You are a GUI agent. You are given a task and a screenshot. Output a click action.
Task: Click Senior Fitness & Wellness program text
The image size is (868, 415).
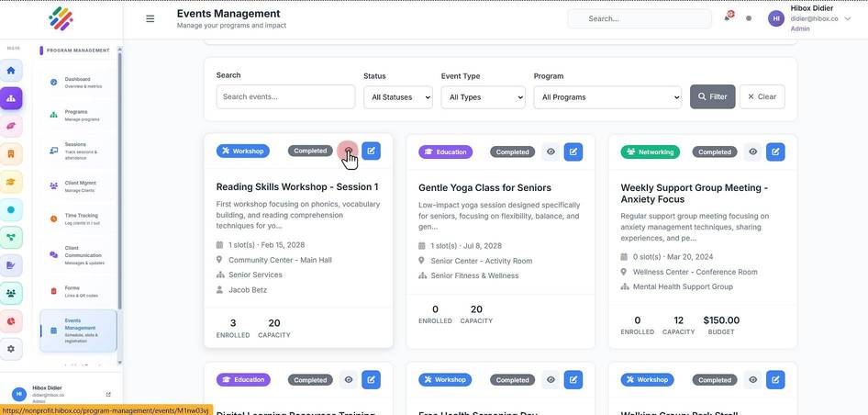coord(475,276)
